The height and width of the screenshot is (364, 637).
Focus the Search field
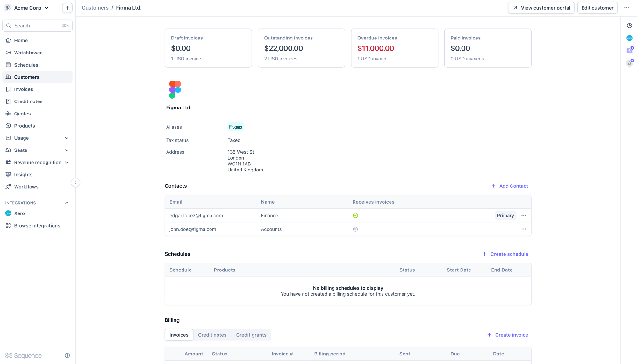click(x=37, y=25)
